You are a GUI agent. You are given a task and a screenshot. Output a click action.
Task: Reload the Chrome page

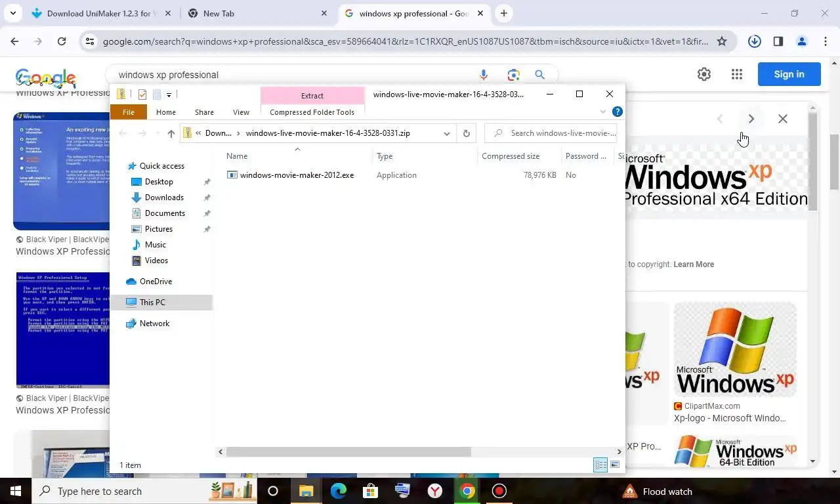[x=62, y=41]
